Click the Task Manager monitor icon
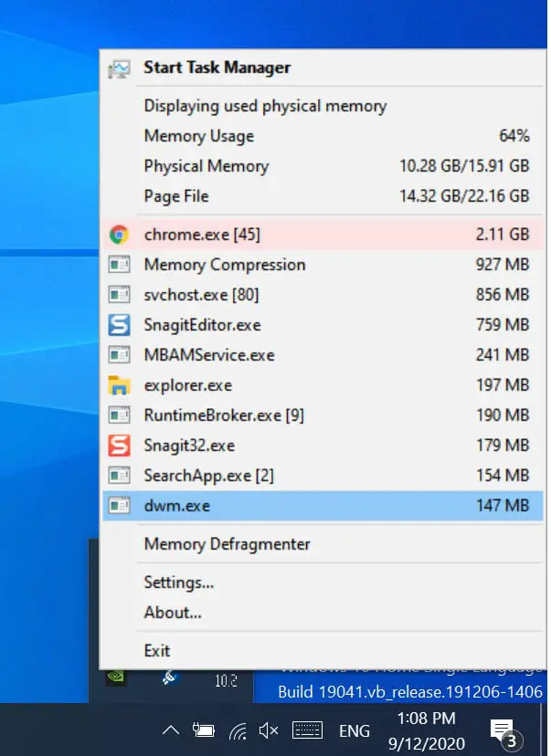Image resolution: width=551 pixels, height=756 pixels. click(x=119, y=69)
